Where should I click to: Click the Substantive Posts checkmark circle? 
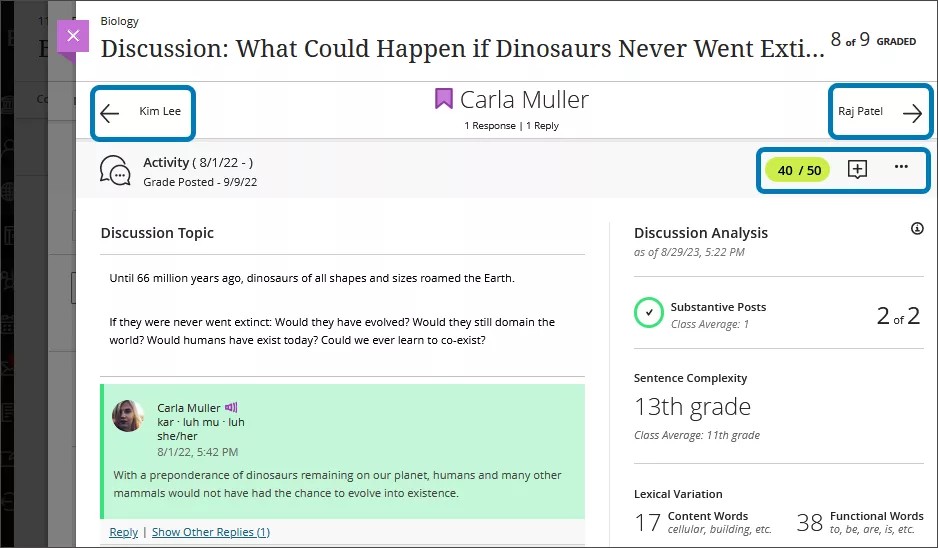(x=649, y=313)
